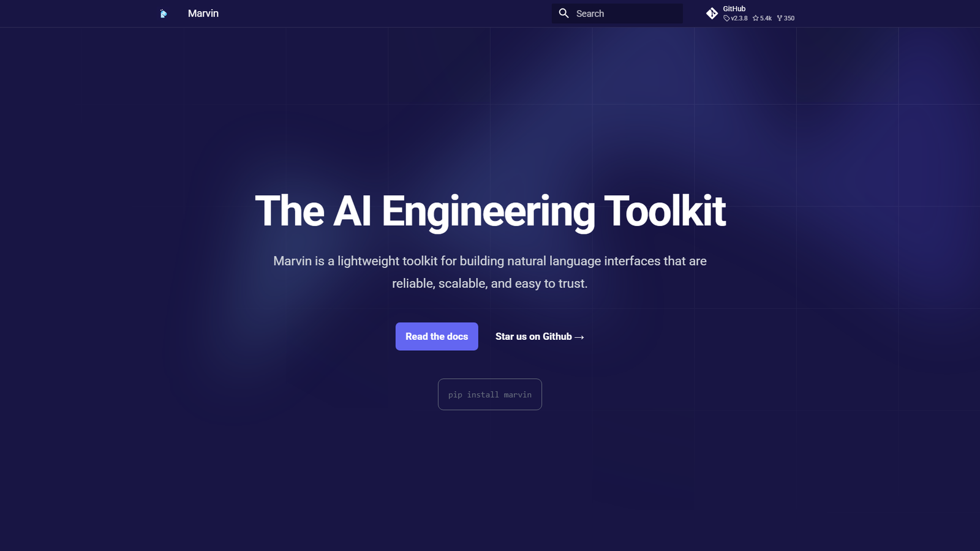This screenshot has width=980, height=551.
Task: Click the fork icon showing 350
Action: 780,18
